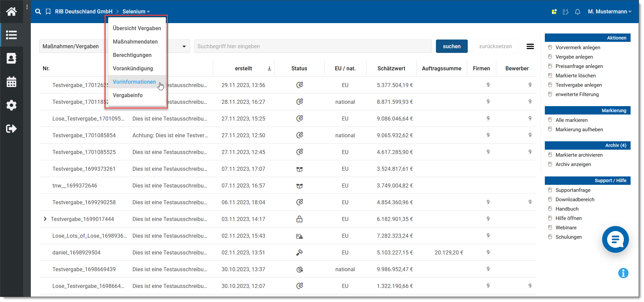Image resolution: width=644 pixels, height=302 pixels.
Task: Sort by Status column header
Action: (x=299, y=68)
